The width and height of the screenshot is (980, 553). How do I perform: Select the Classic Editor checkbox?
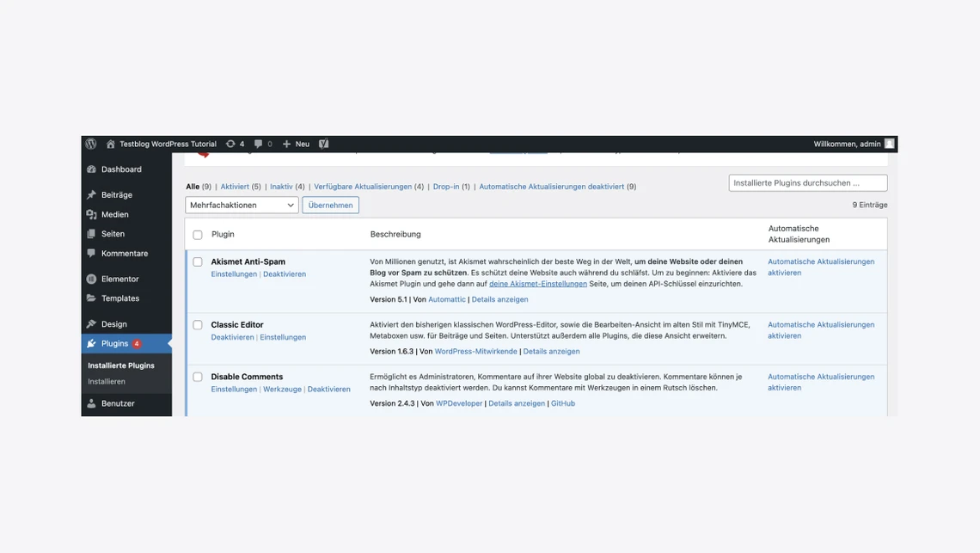pyautogui.click(x=197, y=325)
